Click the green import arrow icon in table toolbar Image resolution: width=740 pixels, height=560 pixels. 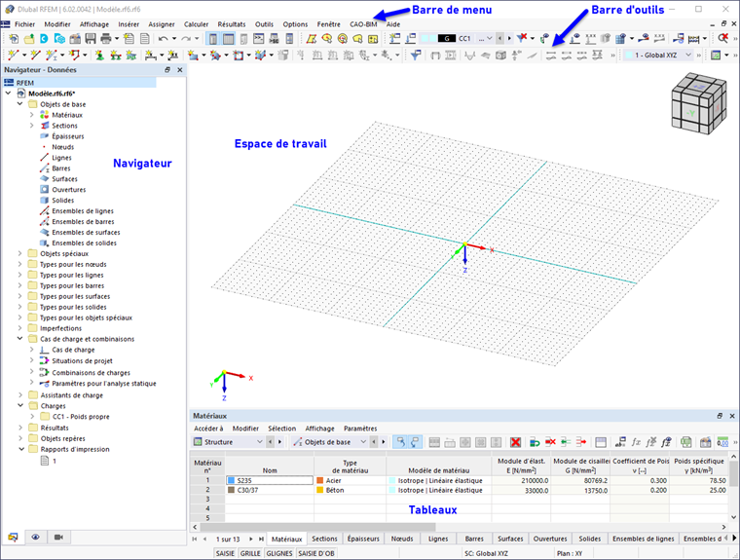click(566, 442)
